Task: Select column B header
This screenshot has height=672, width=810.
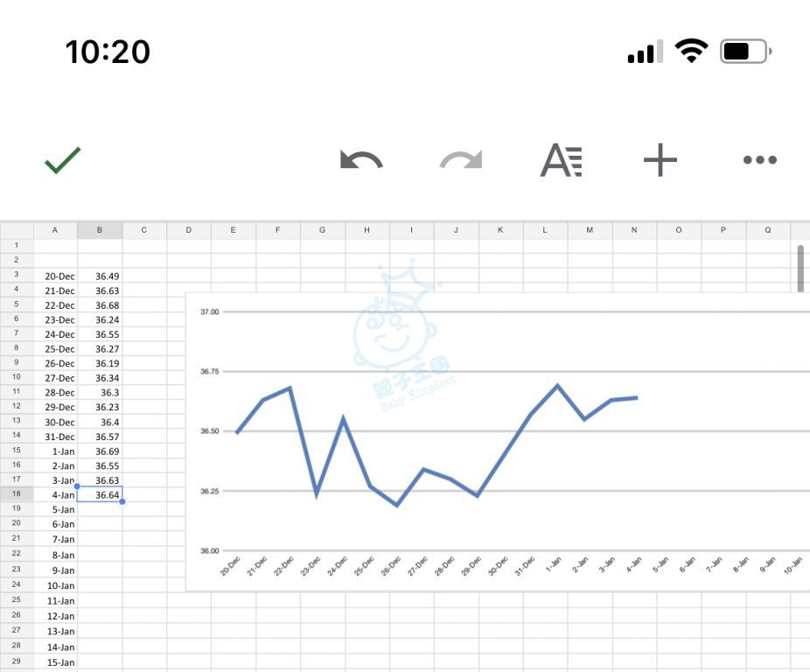Action: point(100,230)
